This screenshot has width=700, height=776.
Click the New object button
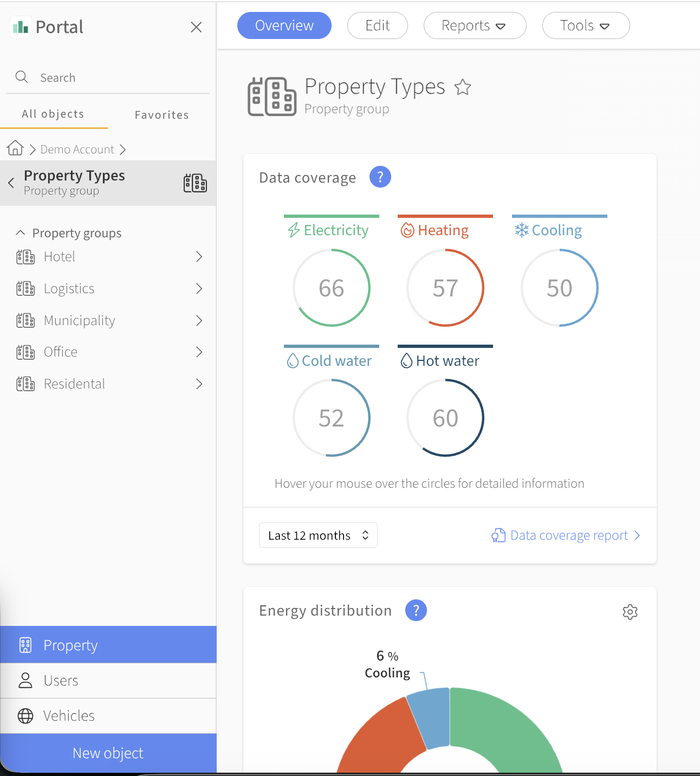tap(108, 753)
